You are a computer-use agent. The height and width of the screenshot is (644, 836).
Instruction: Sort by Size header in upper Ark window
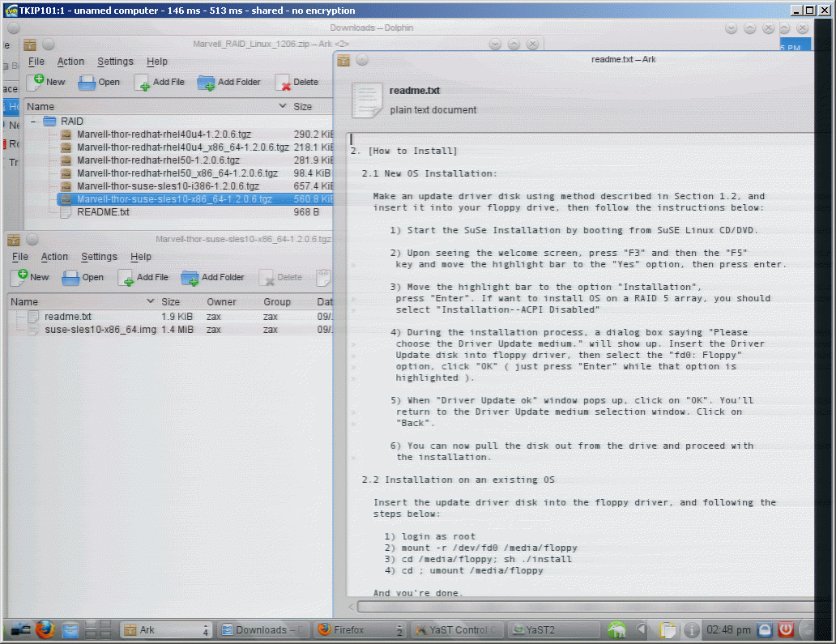point(311,106)
